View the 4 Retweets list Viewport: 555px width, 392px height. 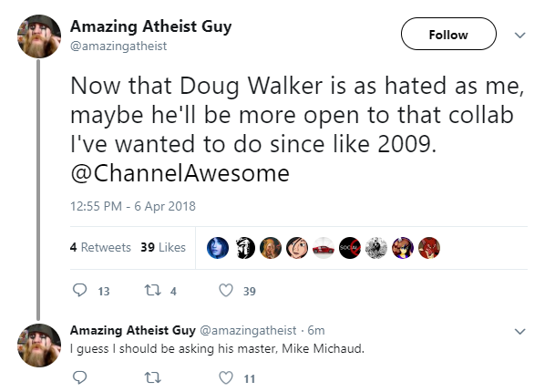pyautogui.click(x=100, y=247)
